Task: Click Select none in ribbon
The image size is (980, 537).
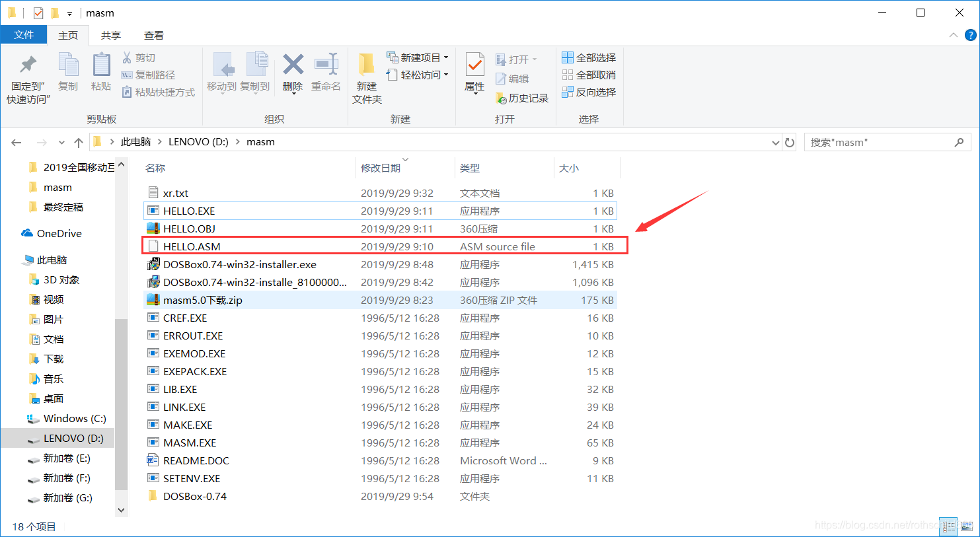Action: (589, 75)
